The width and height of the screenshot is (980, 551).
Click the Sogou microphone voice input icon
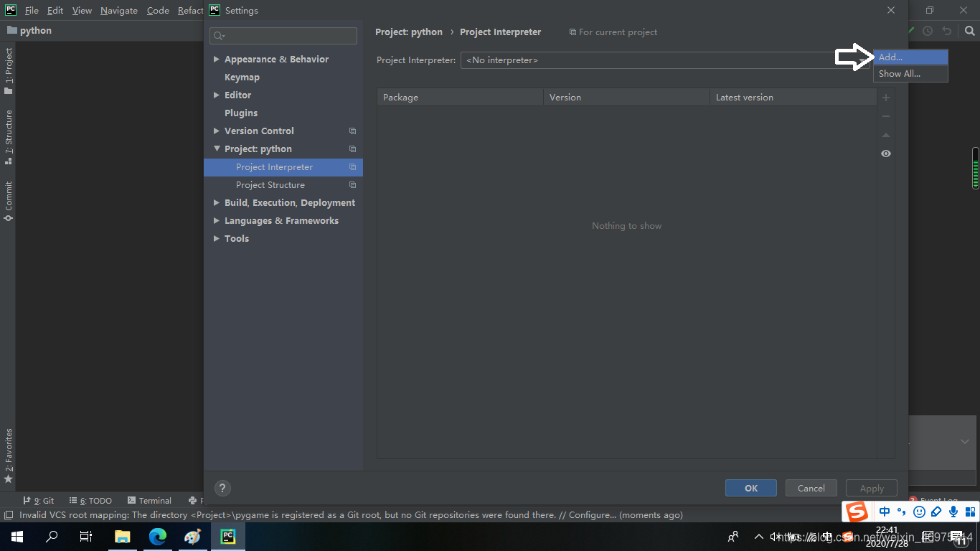953,512
